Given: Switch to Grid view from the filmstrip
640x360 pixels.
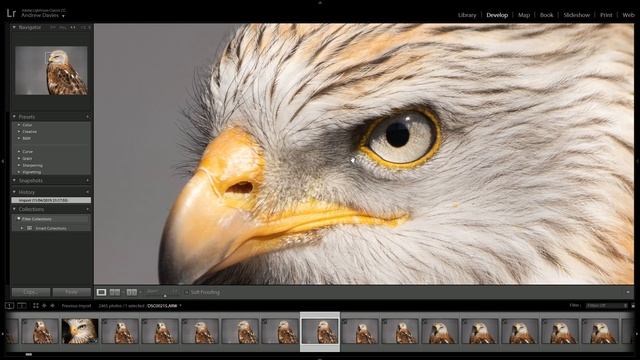Looking at the screenshot, I should [x=36, y=306].
